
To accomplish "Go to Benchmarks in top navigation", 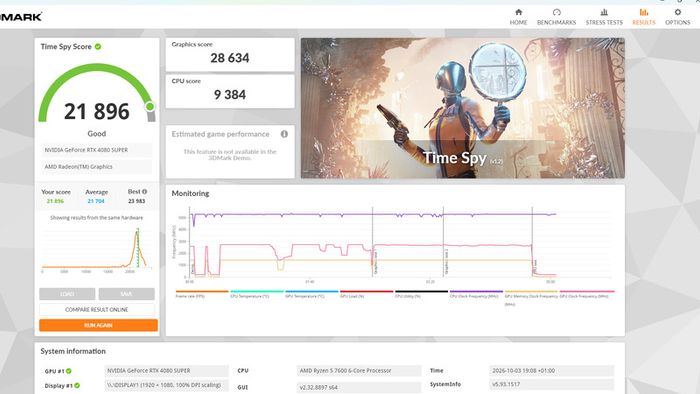I will tap(556, 17).
